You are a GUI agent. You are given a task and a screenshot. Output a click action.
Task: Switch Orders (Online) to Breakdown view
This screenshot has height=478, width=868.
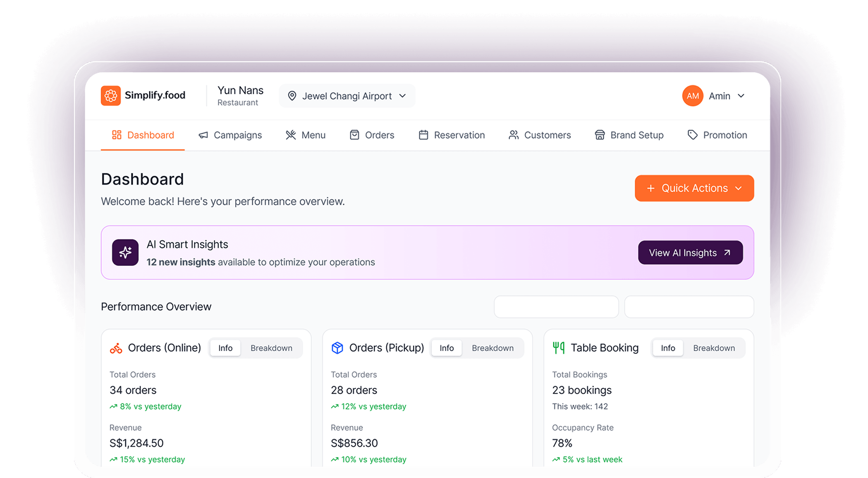271,348
